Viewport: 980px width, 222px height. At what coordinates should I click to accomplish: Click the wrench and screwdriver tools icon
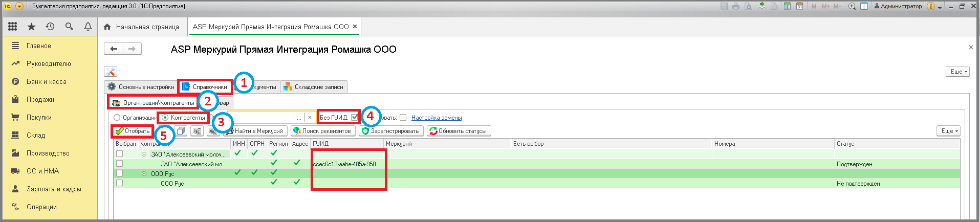111,72
